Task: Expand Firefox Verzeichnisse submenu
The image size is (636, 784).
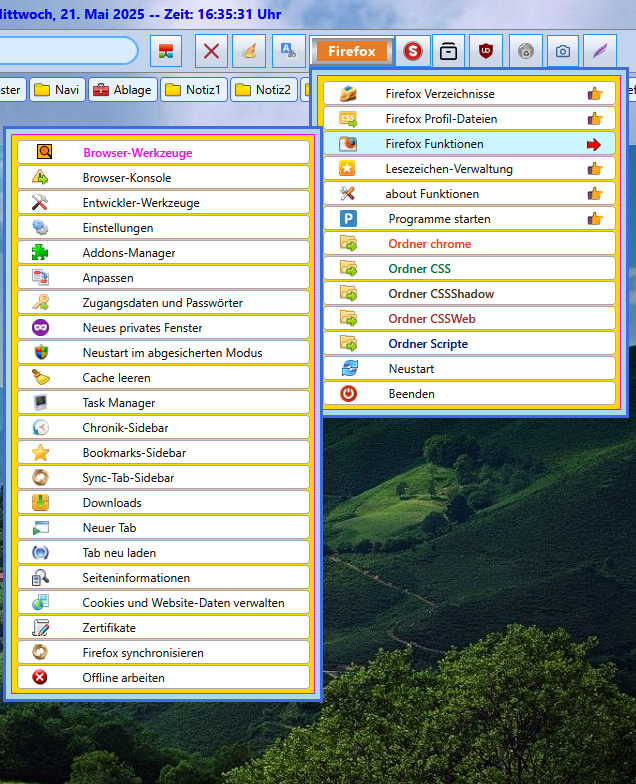Action: [x=469, y=94]
